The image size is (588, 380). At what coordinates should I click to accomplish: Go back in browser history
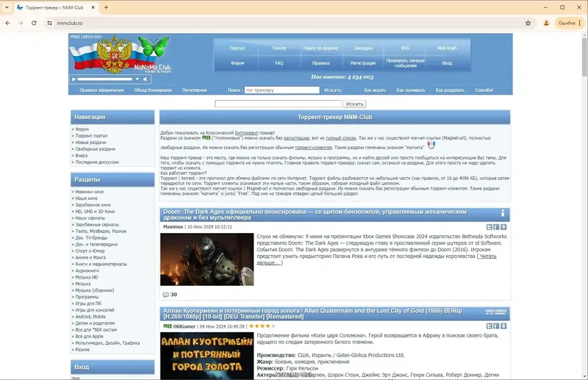pyautogui.click(x=7, y=23)
